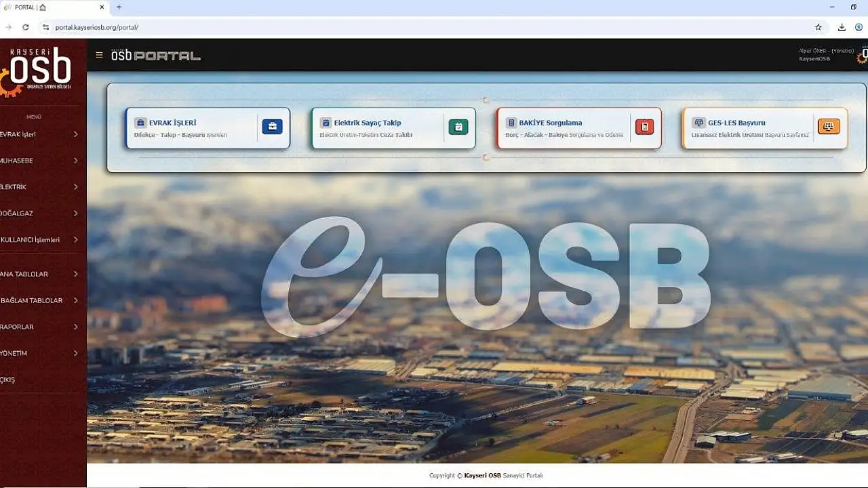This screenshot has height=488, width=868.
Task: Open the BAKİYE Sorgulama card title
Action: [x=550, y=123]
